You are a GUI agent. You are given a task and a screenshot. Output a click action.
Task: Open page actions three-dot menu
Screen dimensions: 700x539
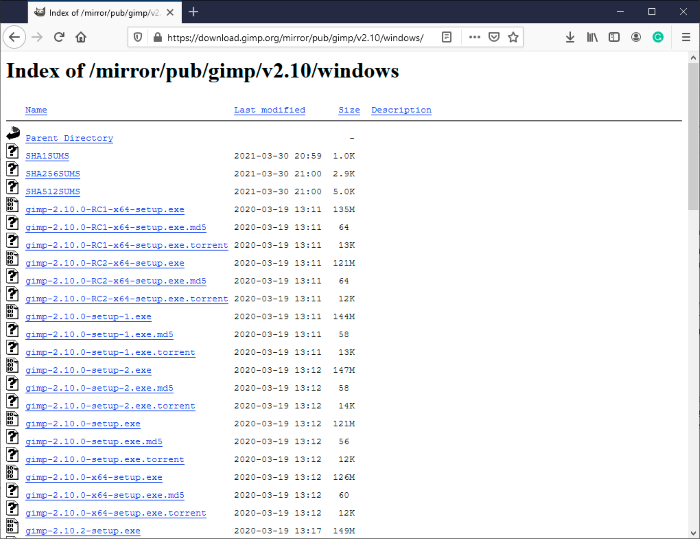475,37
